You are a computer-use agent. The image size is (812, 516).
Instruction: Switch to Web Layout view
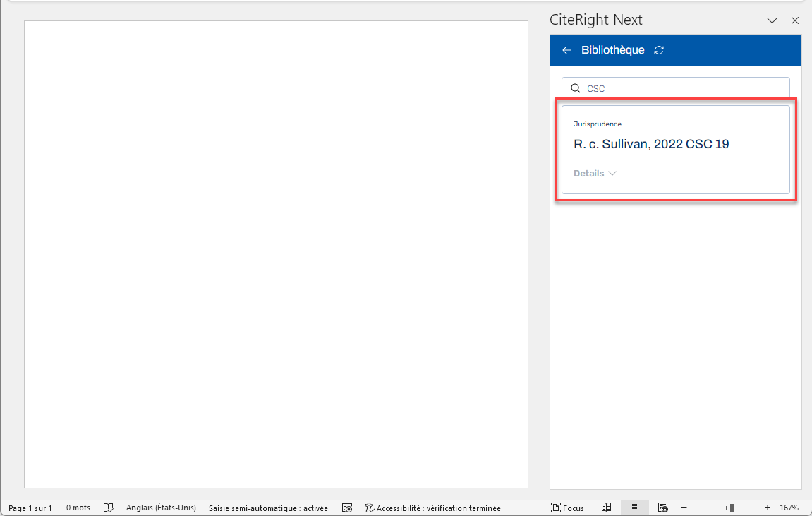pyautogui.click(x=662, y=508)
